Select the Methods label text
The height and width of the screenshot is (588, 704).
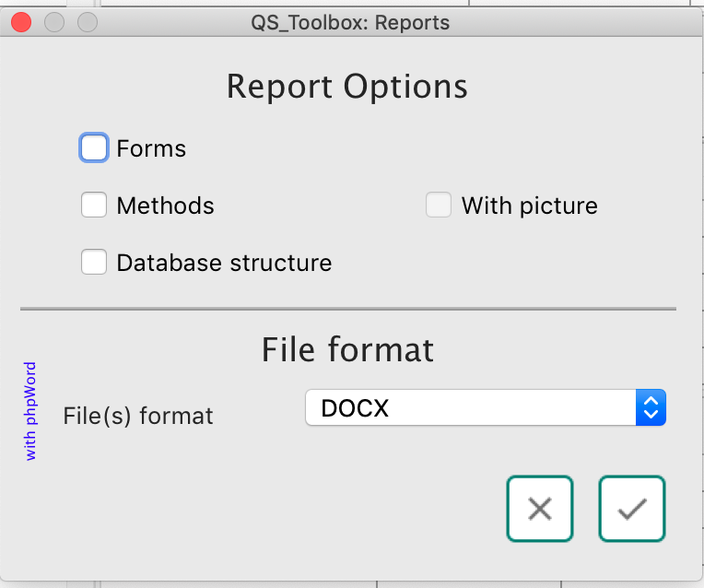[165, 206]
